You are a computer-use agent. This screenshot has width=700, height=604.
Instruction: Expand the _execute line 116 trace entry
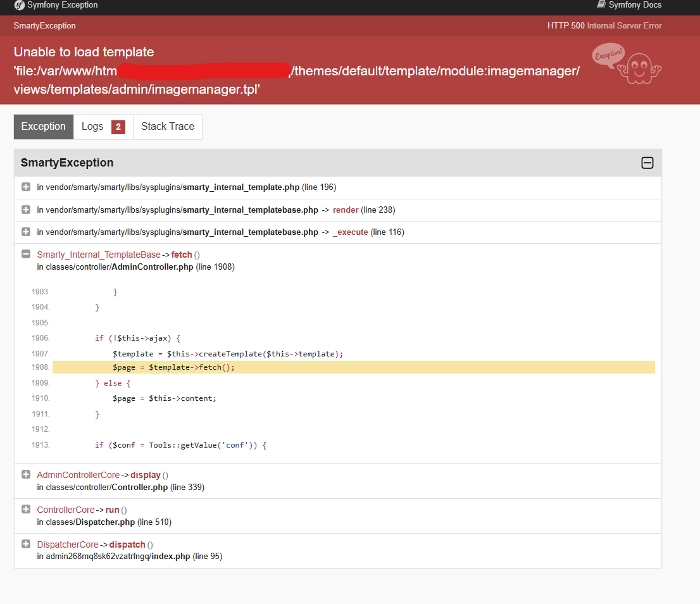[26, 232]
